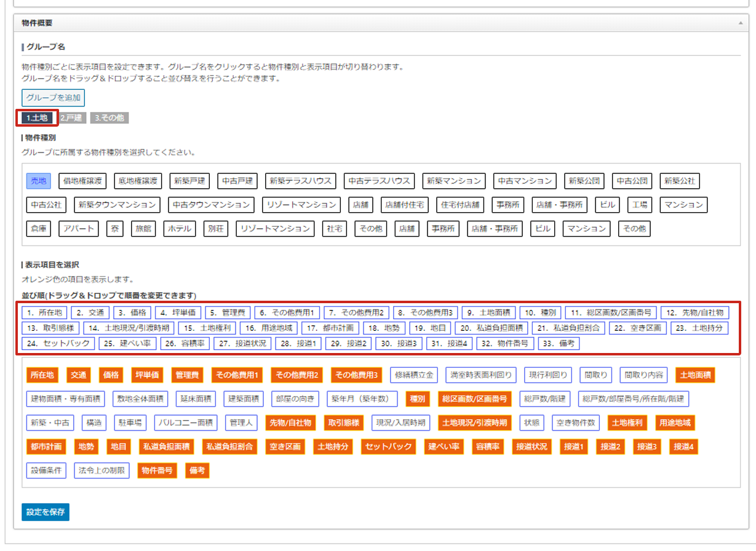Click sort order item 33. 備考
Screen dimensions: 756x551
click(x=559, y=343)
